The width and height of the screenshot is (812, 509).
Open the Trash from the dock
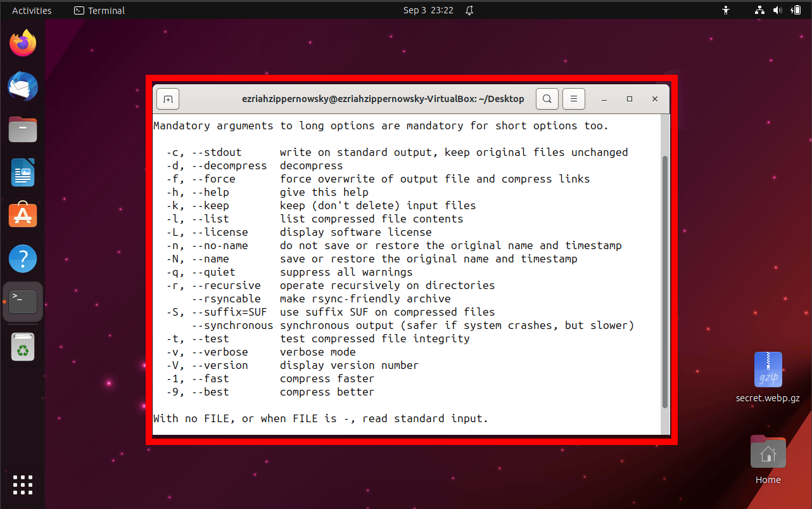pos(22,346)
